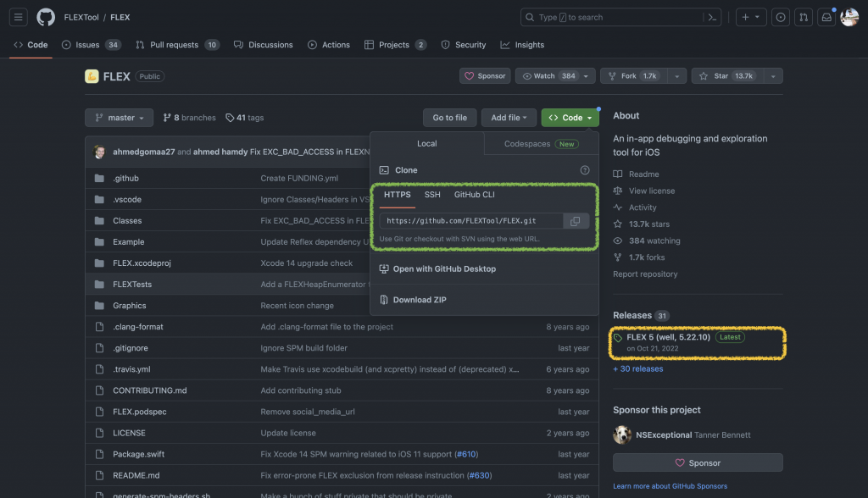Open the Actions tab
Viewport: 868px width, 498px height.
coord(329,45)
